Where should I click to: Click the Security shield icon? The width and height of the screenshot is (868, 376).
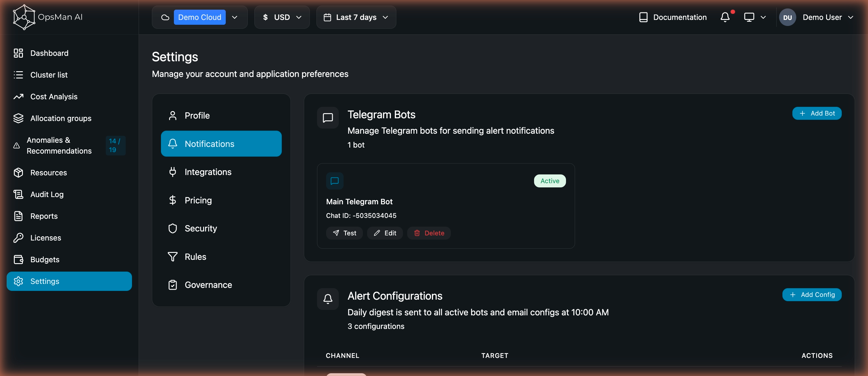pyautogui.click(x=172, y=228)
